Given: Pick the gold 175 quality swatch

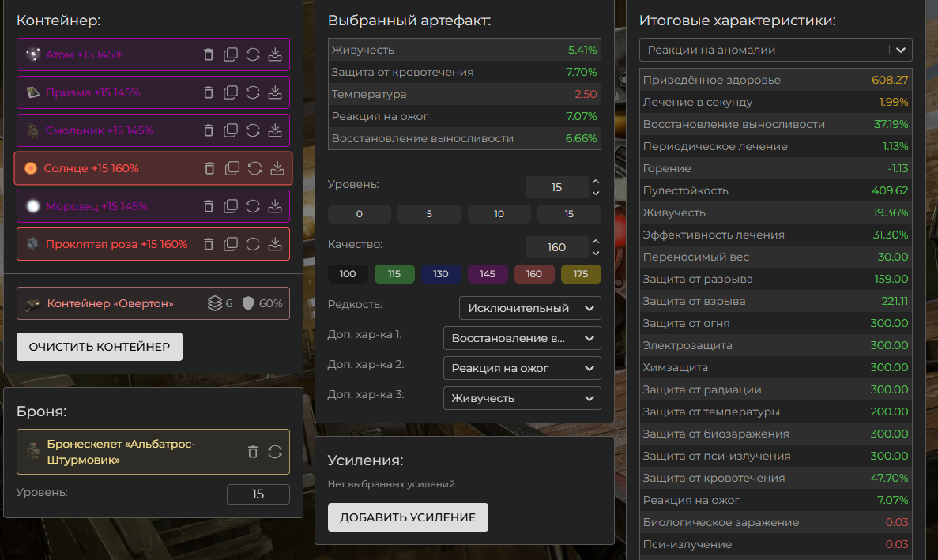Looking at the screenshot, I should (581, 274).
